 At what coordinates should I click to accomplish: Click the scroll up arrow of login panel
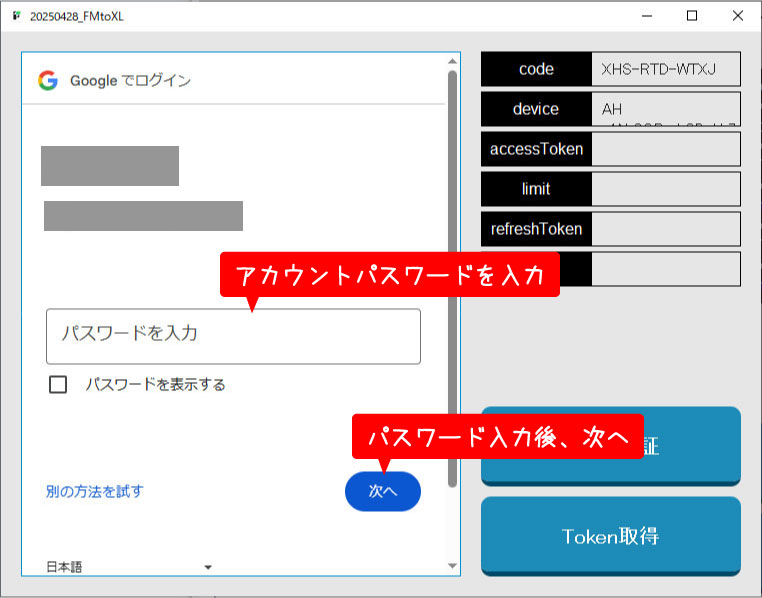tap(452, 61)
